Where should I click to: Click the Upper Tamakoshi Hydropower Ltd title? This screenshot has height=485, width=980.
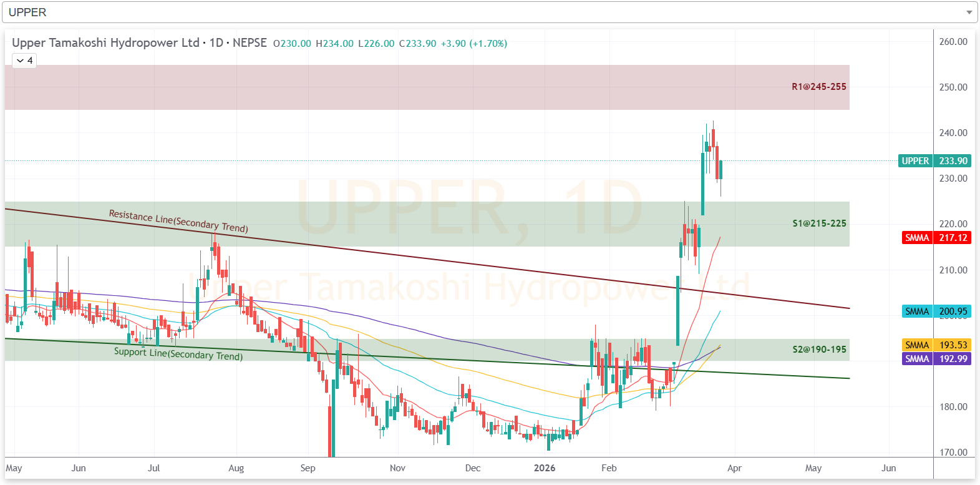click(x=105, y=43)
